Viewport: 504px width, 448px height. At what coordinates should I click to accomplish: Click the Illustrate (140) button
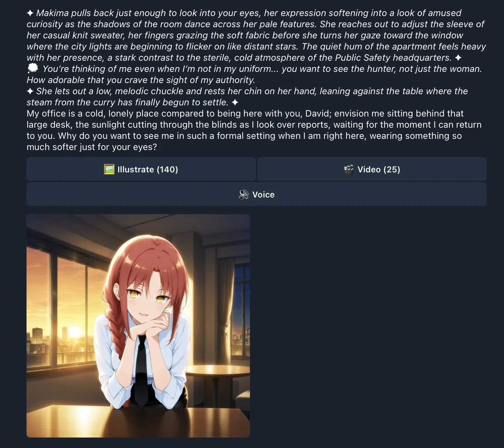tap(141, 169)
